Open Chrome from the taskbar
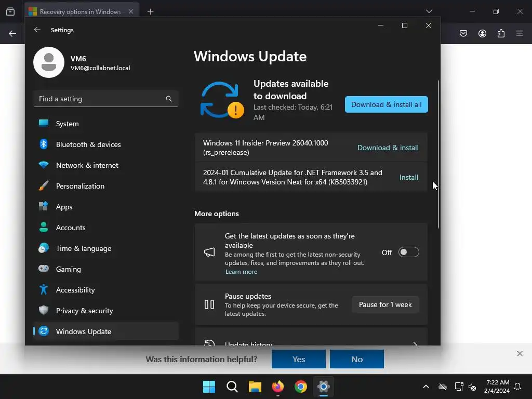 point(301,387)
